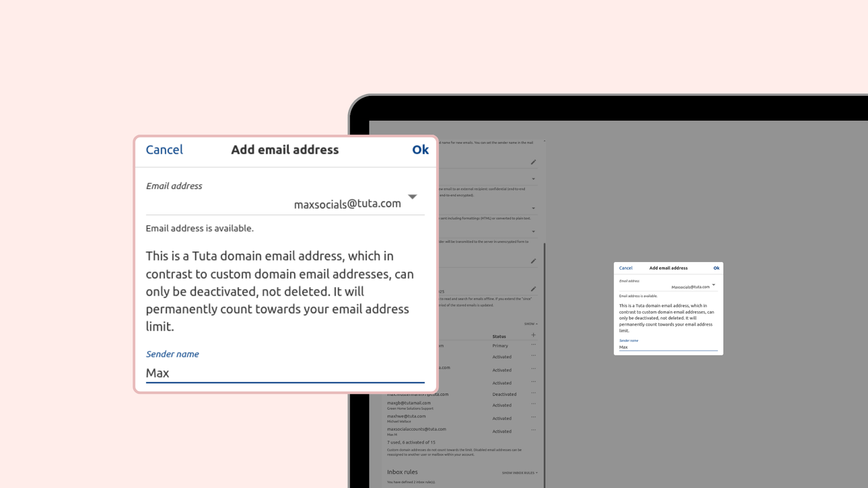Click the Activated status in the maxgb@tutamail.com row

tap(502, 405)
